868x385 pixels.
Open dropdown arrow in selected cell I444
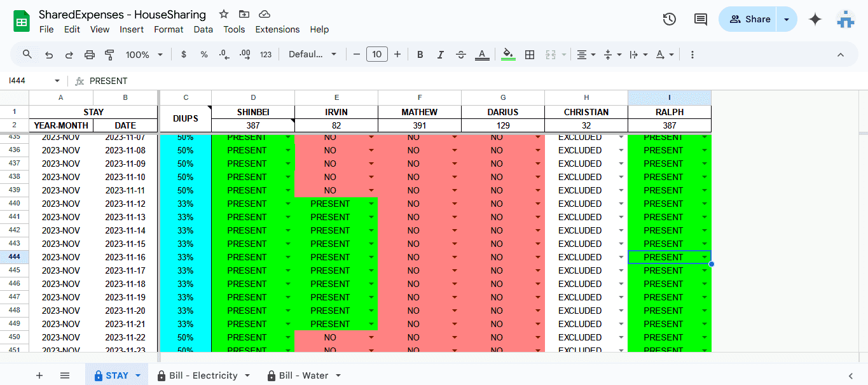[x=704, y=257]
